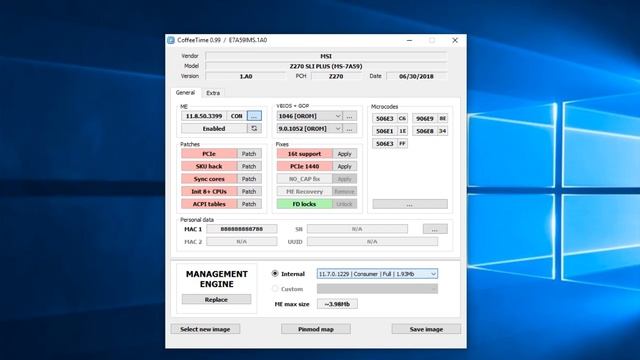Apply the 16t support fix
Image resolution: width=640 pixels, height=360 pixels.
pyautogui.click(x=344, y=154)
